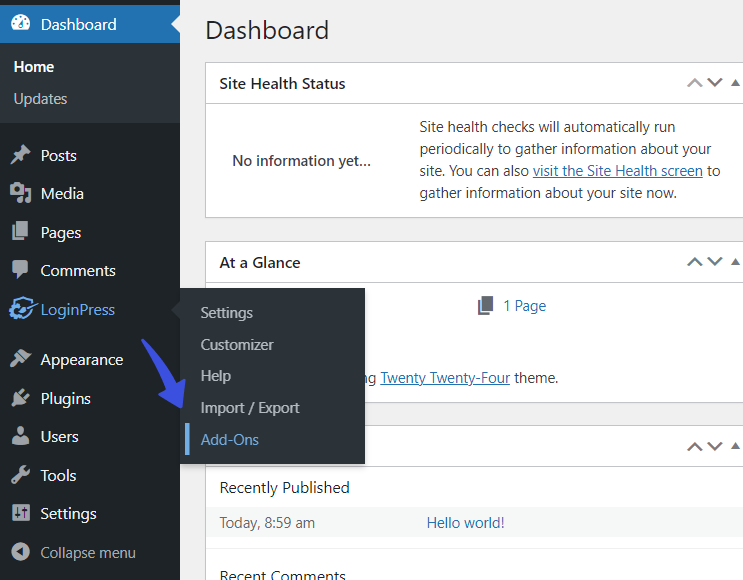This screenshot has height=580, width=743.
Task: Open the Dashboard menu item
Action: (90, 24)
